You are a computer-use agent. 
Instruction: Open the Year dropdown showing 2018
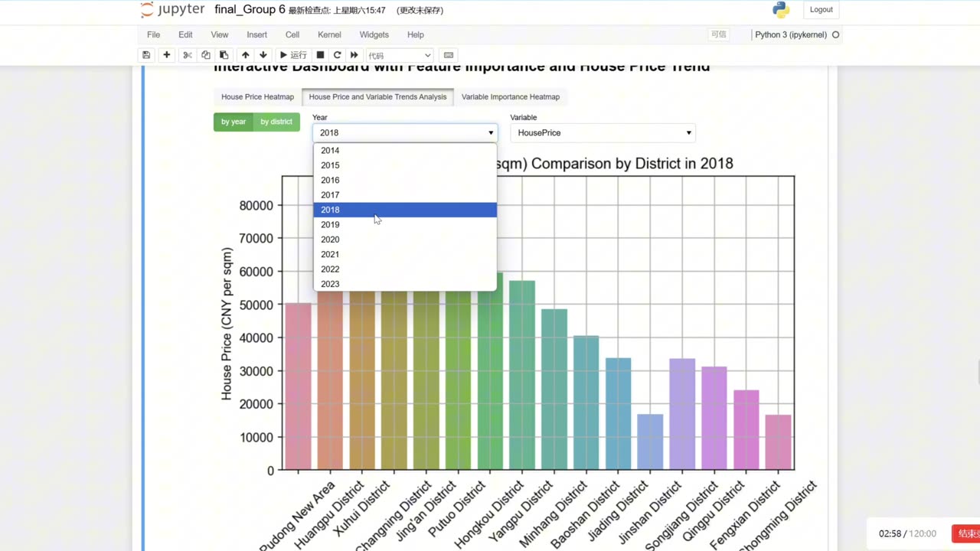tap(405, 132)
